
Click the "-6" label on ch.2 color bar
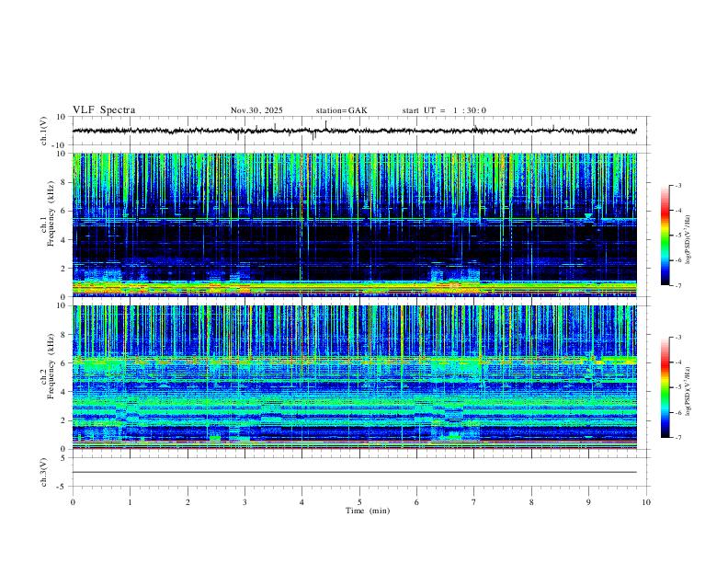point(678,412)
